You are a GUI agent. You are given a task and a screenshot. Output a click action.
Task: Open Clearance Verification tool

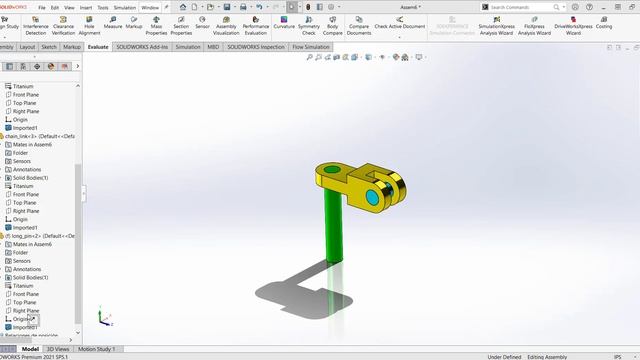(x=63, y=26)
